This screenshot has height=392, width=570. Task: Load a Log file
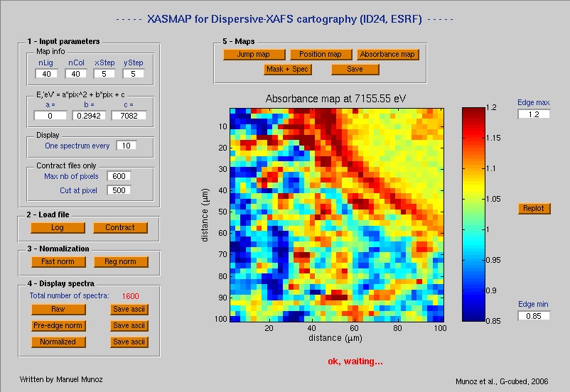(58, 228)
